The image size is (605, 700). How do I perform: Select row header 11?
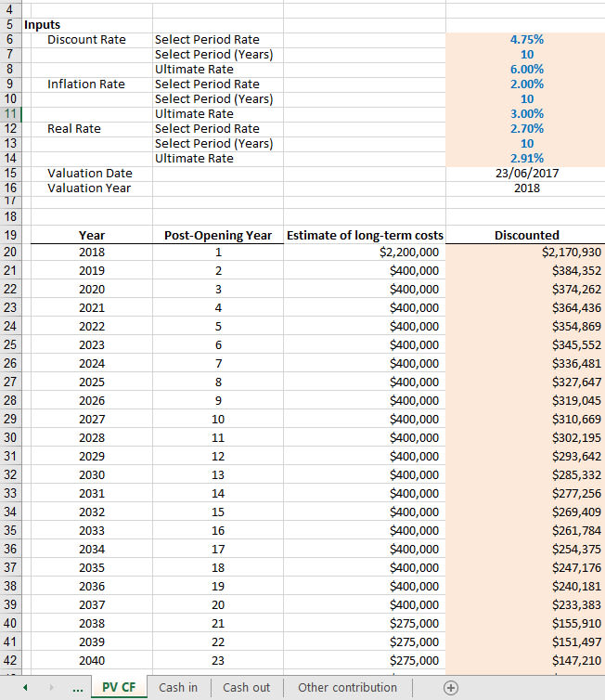point(10,114)
